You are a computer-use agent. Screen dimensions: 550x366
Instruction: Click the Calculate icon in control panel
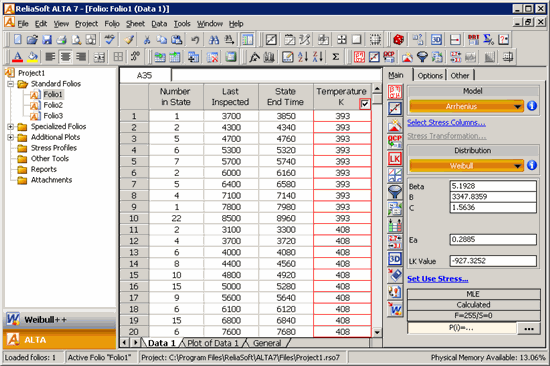(395, 92)
